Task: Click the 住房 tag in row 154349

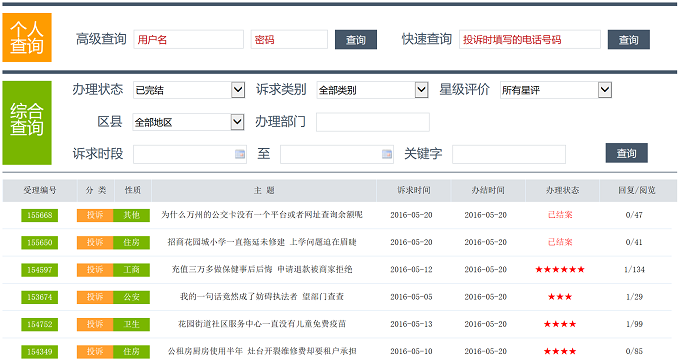Action: pos(131,351)
